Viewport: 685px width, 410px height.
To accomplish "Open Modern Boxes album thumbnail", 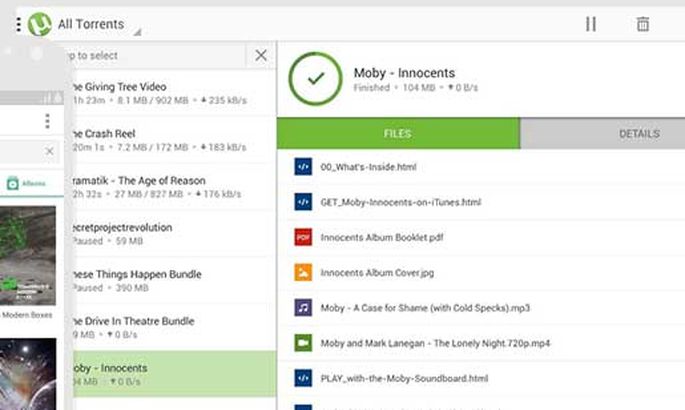I will [28, 255].
